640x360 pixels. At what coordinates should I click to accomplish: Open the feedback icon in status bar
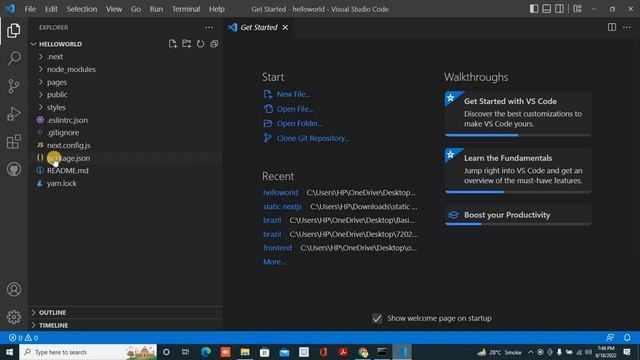pyautogui.click(x=610, y=338)
